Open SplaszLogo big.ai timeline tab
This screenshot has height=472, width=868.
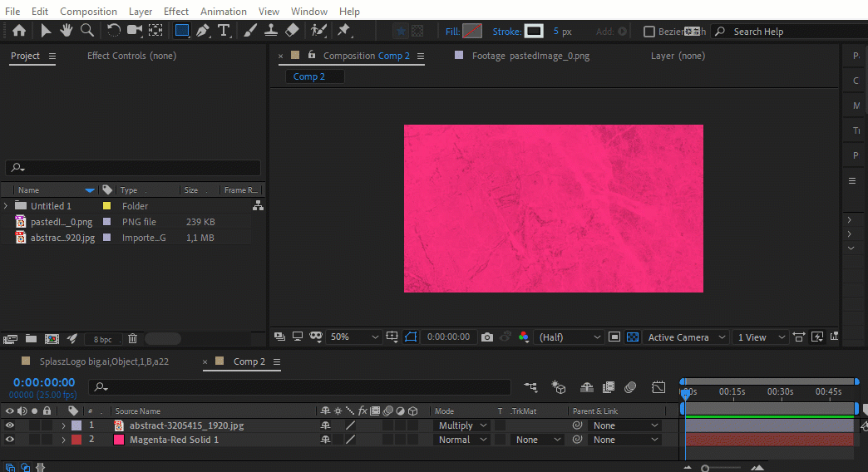coord(104,361)
